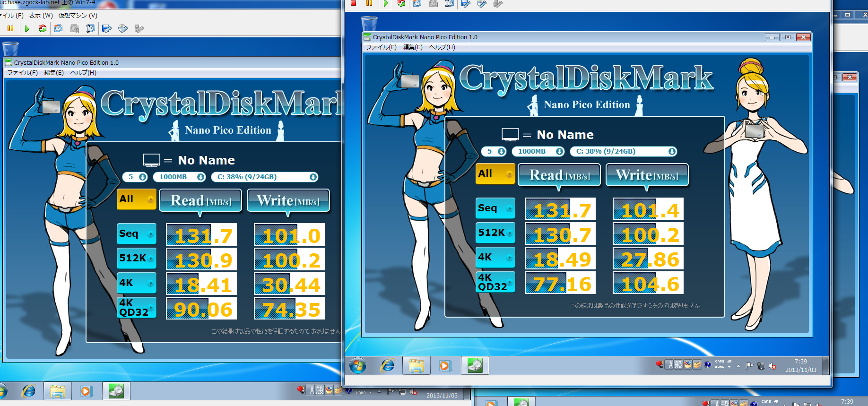Open 編集(E) menu in right CrystalDiskMark
This screenshot has width=868, height=406.
[x=413, y=47]
